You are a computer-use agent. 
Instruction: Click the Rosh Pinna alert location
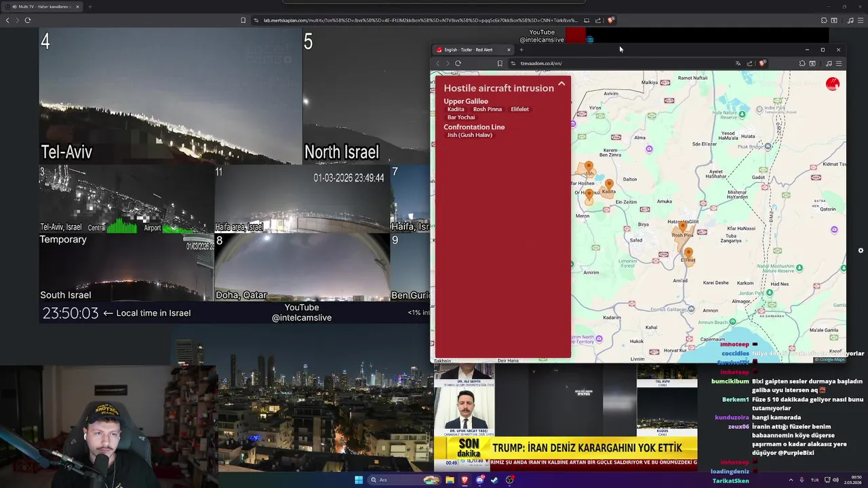(x=488, y=109)
